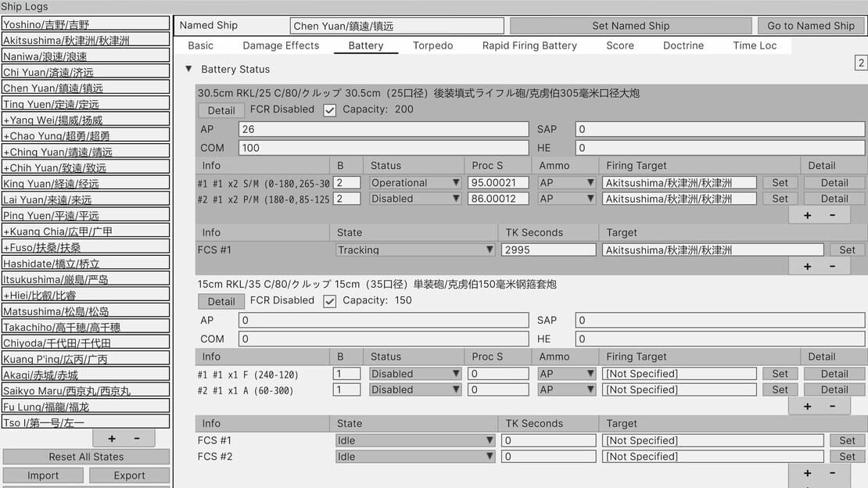
Task: Open Status dropdown for 30.5cm mount #1
Action: coord(415,183)
